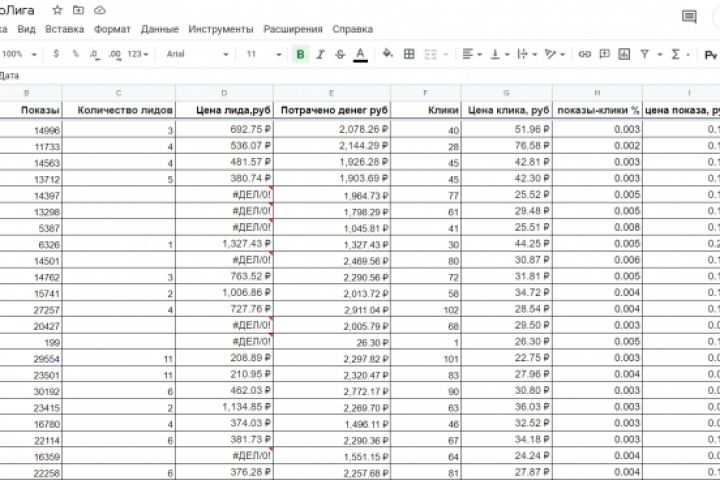Decrease decimal places icon

(x=95, y=54)
